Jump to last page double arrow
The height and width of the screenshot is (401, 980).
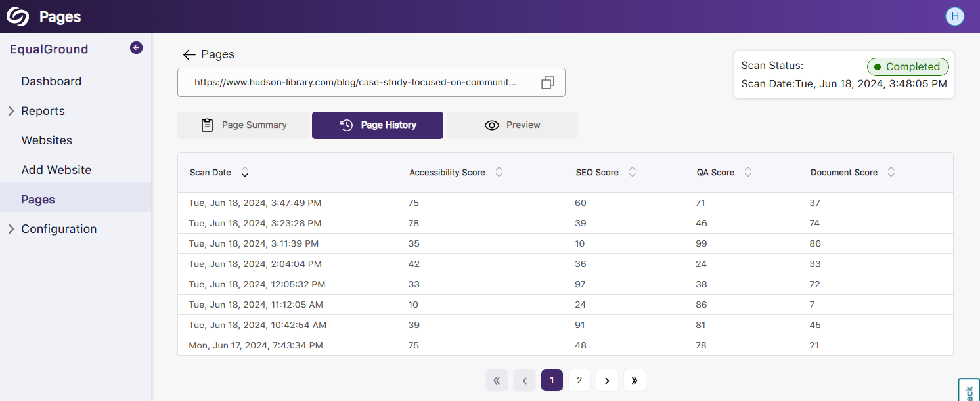[635, 381]
